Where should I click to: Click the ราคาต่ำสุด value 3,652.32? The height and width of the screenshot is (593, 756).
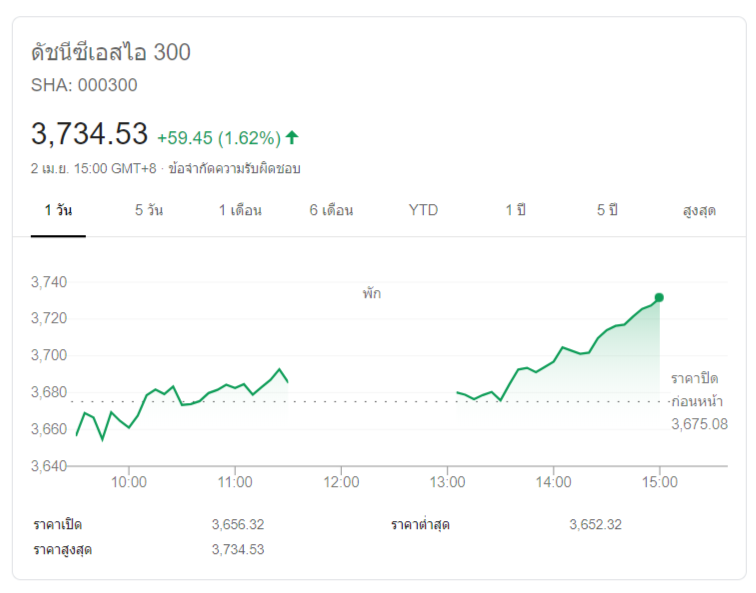click(x=595, y=524)
